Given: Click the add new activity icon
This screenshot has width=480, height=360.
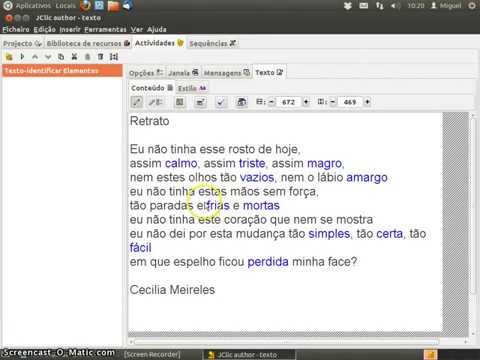Looking at the screenshot, I should 9,57.
